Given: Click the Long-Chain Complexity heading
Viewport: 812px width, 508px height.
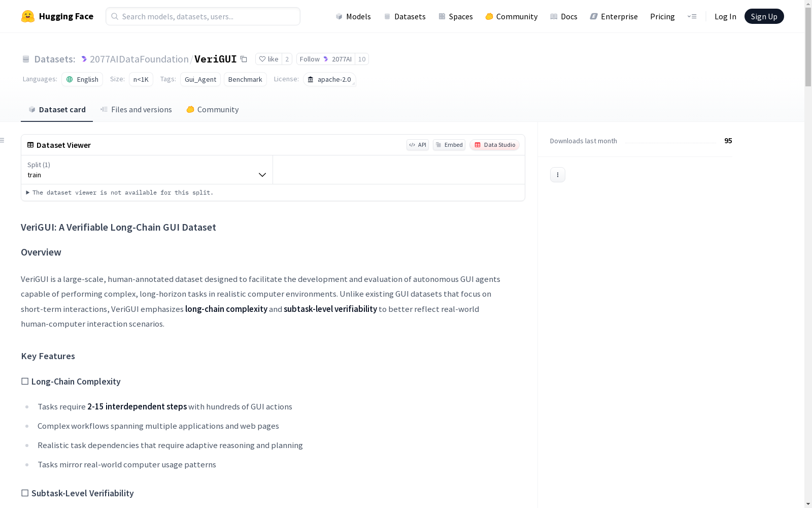Looking at the screenshot, I should tap(71, 382).
